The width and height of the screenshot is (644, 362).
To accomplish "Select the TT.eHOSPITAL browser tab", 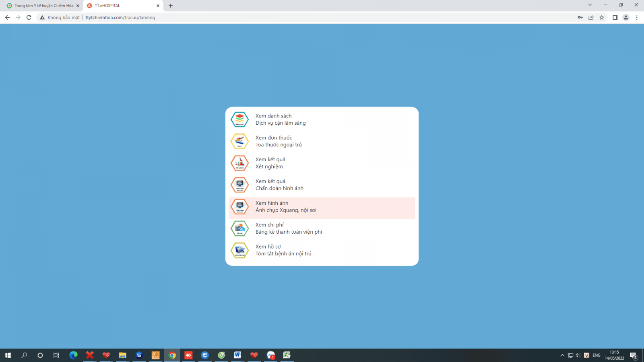I will (121, 6).
